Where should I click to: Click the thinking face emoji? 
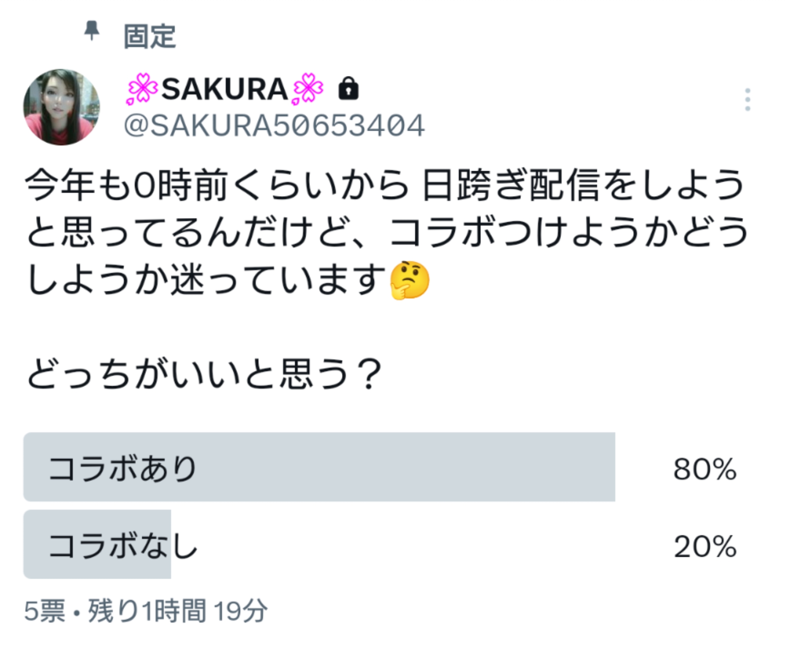(409, 280)
